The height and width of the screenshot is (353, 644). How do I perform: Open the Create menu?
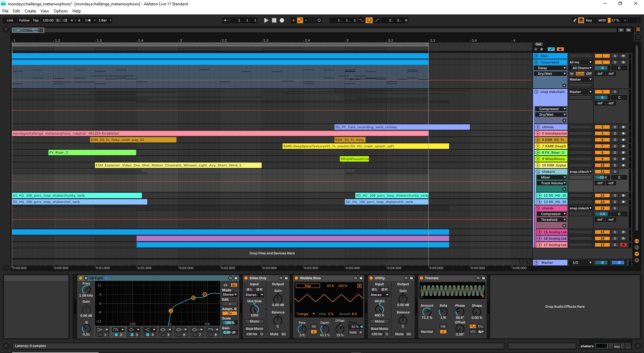click(30, 11)
